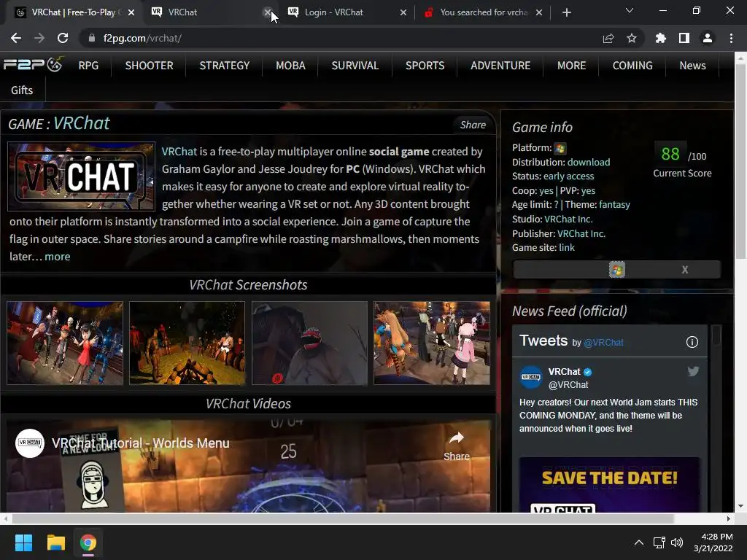The width and height of the screenshot is (747, 560).
Task: Click the fantasy theme link
Action: tap(614, 205)
